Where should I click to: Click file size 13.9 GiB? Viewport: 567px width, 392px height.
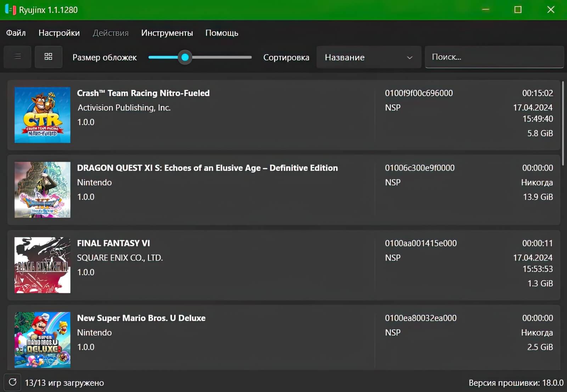pos(538,197)
